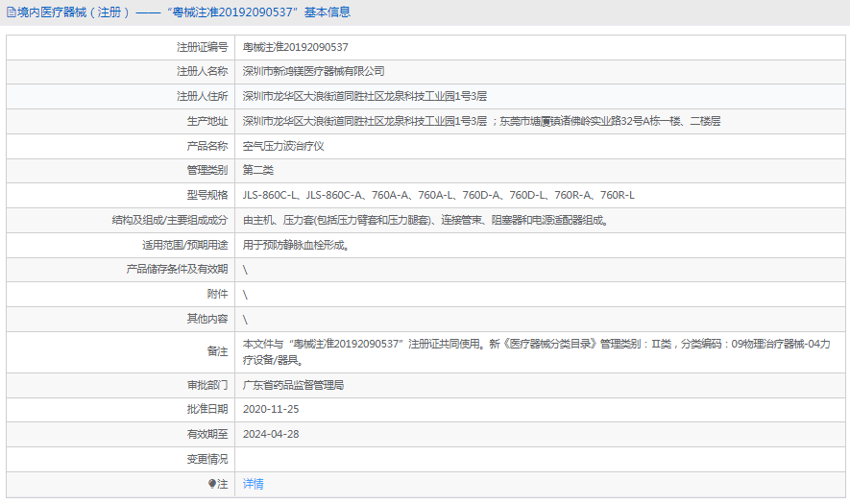Select product name 空气压力波治疗仪
The height and width of the screenshot is (504, 850).
(x=283, y=146)
